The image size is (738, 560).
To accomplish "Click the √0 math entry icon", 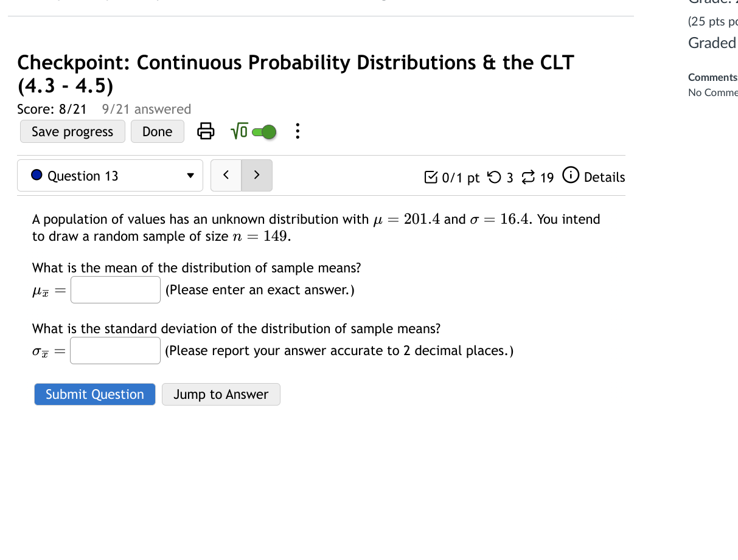I will click(238, 131).
